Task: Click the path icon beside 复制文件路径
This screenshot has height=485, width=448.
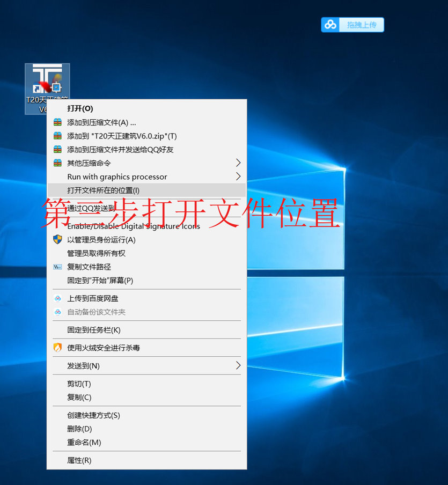Action: tap(57, 267)
